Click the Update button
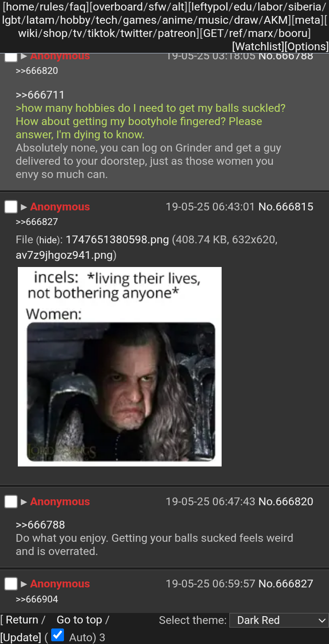Image resolution: width=329 pixels, height=644 pixels. pos(21,638)
